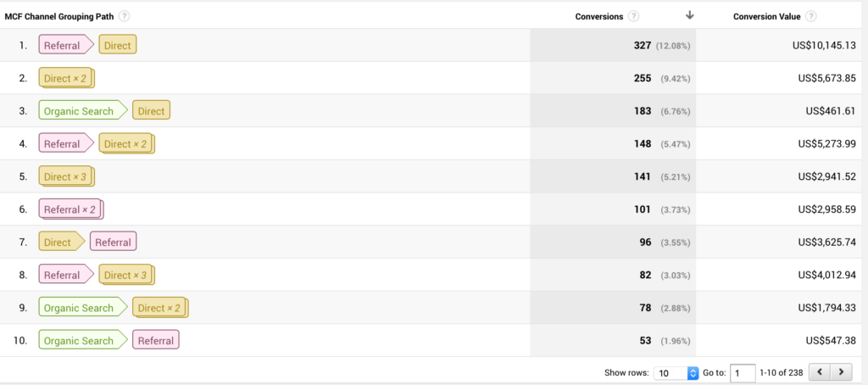868x385 pixels.
Task: Click the Referral tag in row 7
Action: pyautogui.click(x=113, y=243)
